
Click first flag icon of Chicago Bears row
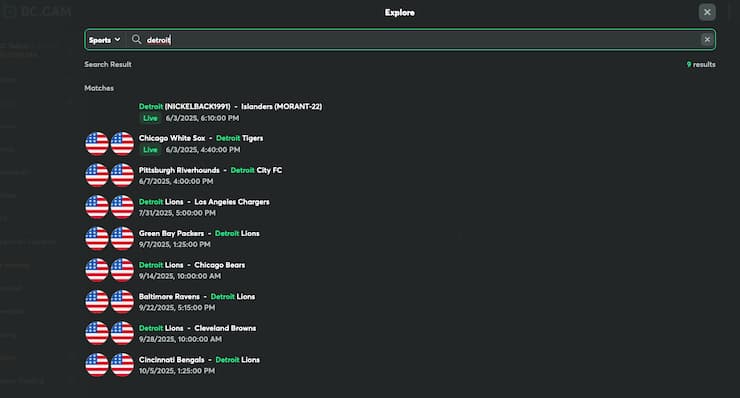pyautogui.click(x=97, y=270)
